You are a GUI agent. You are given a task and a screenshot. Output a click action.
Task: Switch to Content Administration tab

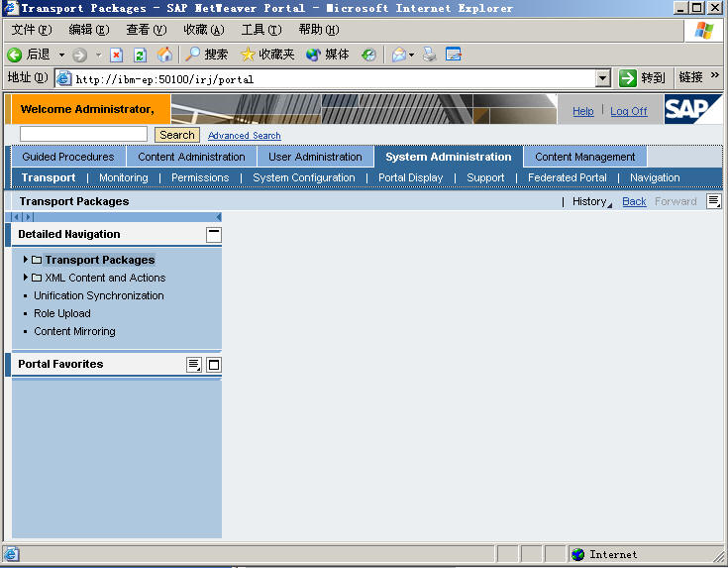coord(191,157)
